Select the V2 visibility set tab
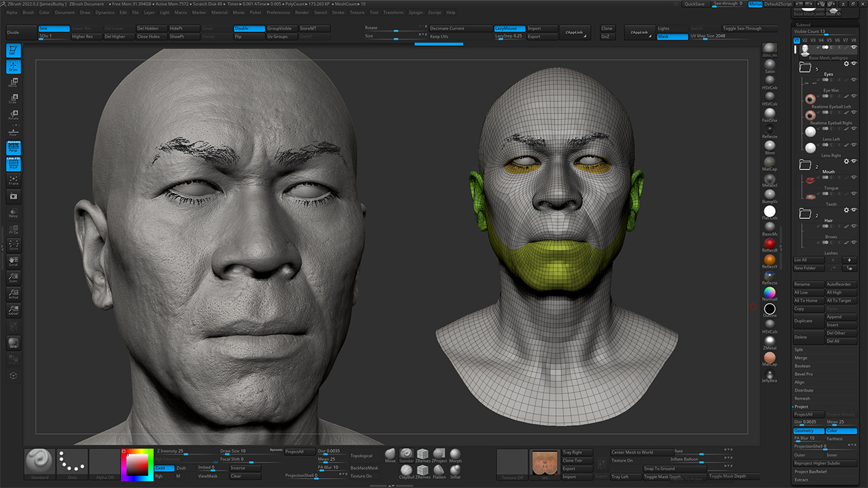 pyautogui.click(x=805, y=40)
